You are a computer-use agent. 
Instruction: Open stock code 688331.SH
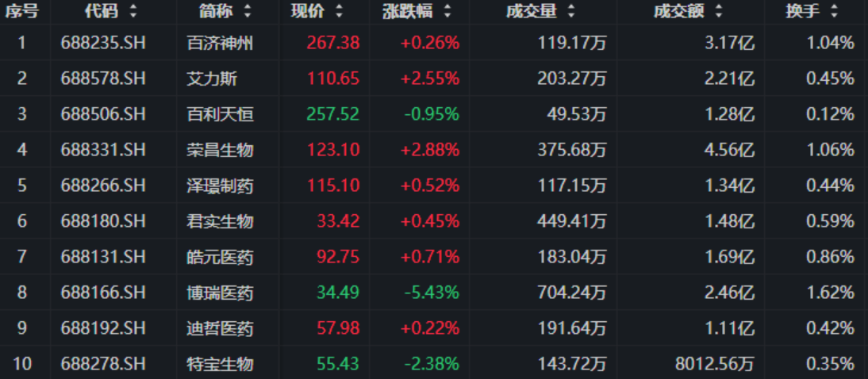click(103, 149)
